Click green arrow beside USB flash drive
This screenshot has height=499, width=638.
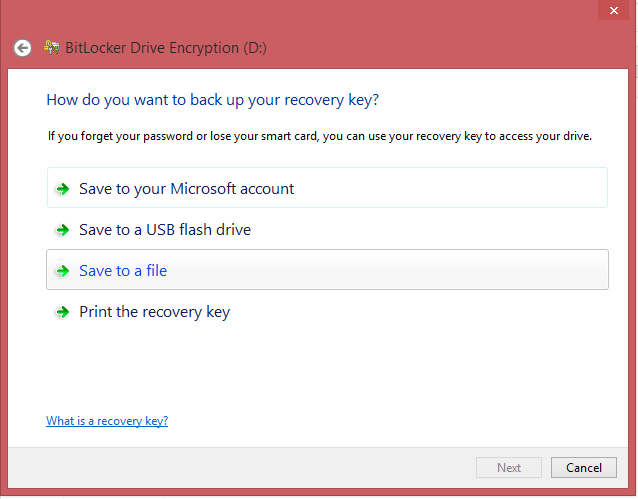(x=63, y=230)
